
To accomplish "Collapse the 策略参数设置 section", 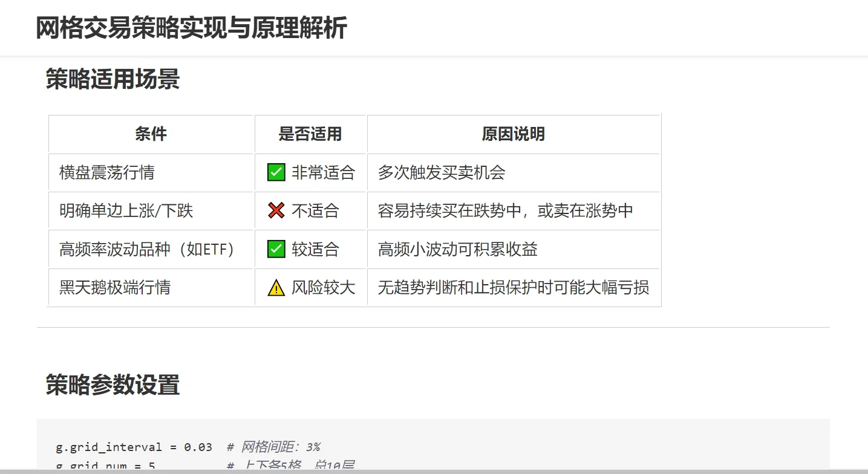I will (x=112, y=385).
